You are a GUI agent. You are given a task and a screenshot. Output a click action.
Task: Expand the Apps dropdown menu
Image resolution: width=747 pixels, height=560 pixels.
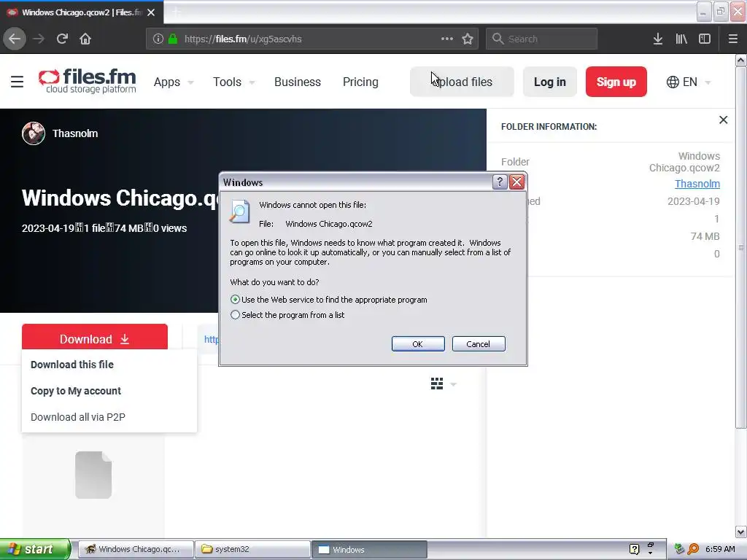tap(174, 82)
